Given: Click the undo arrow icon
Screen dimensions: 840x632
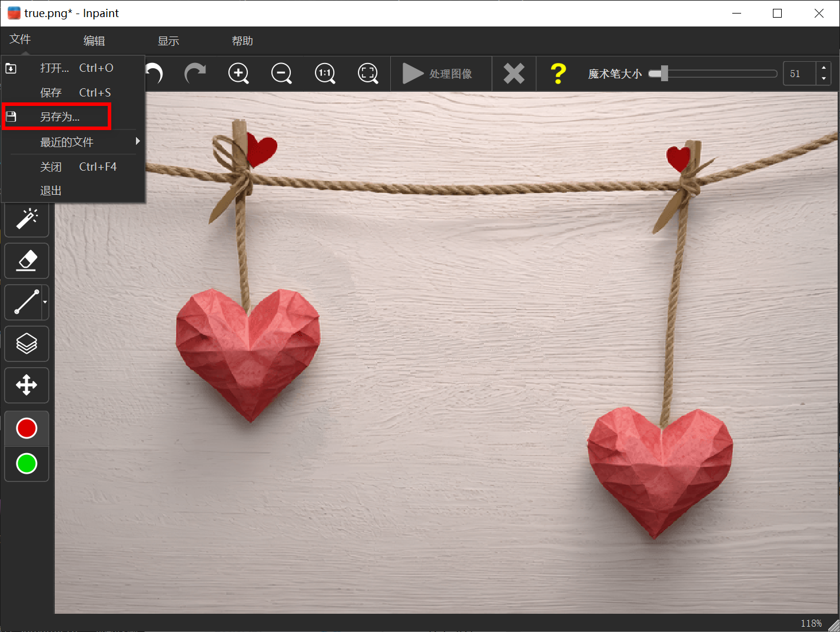Looking at the screenshot, I should 154,74.
